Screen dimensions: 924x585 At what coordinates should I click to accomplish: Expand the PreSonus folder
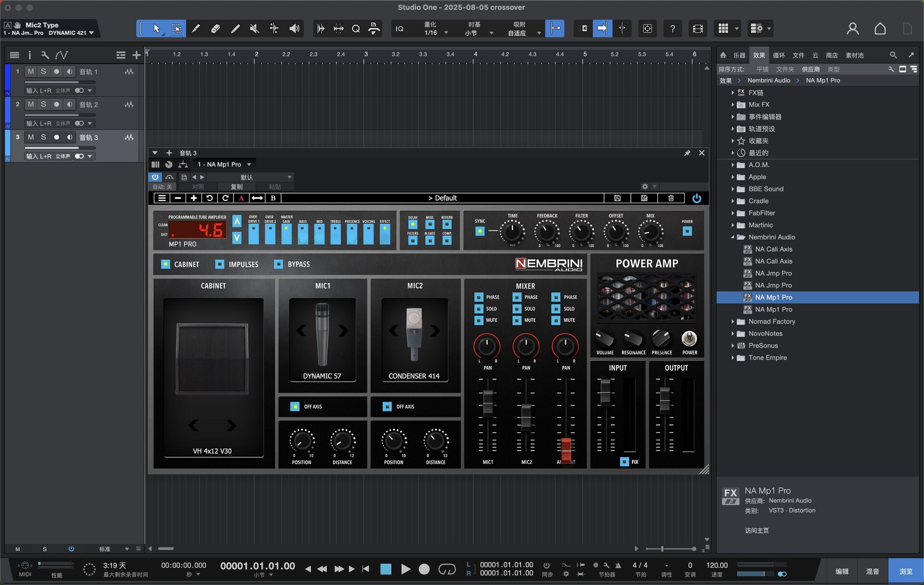[732, 345]
